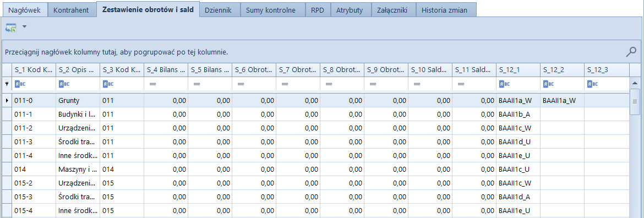Click the BAAII1b_A cell
The image size is (644, 218).
518,114
